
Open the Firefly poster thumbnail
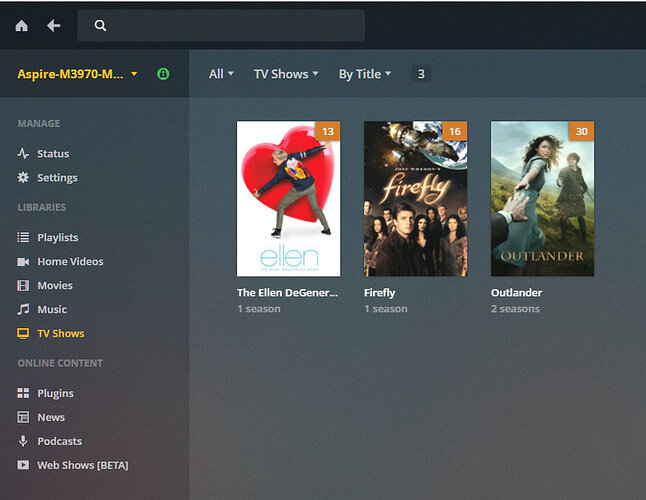415,199
